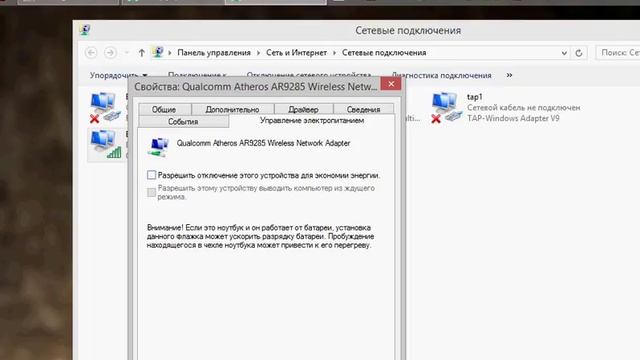Click Диагностика подключения toolbar command
The width and height of the screenshot is (640, 360).
[441, 76]
